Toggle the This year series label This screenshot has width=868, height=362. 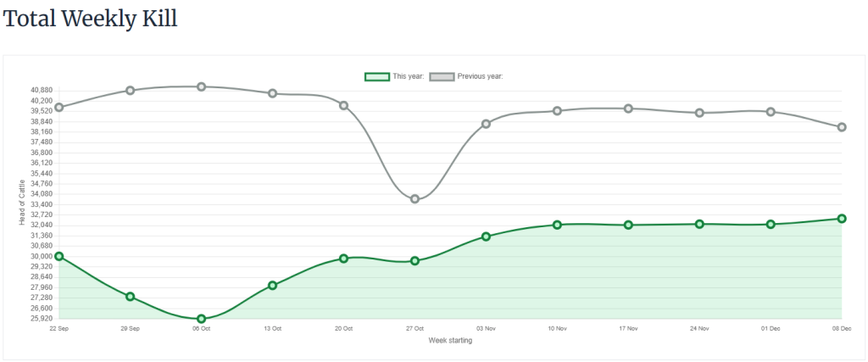(409, 76)
